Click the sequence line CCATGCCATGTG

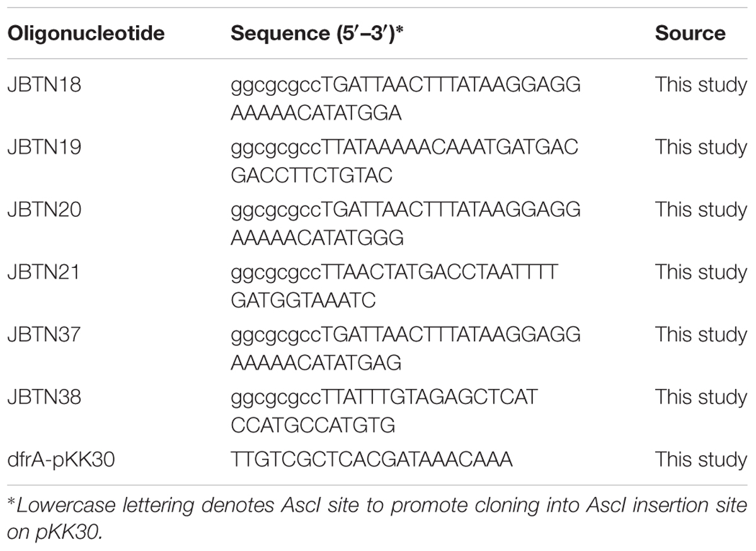tap(313, 425)
